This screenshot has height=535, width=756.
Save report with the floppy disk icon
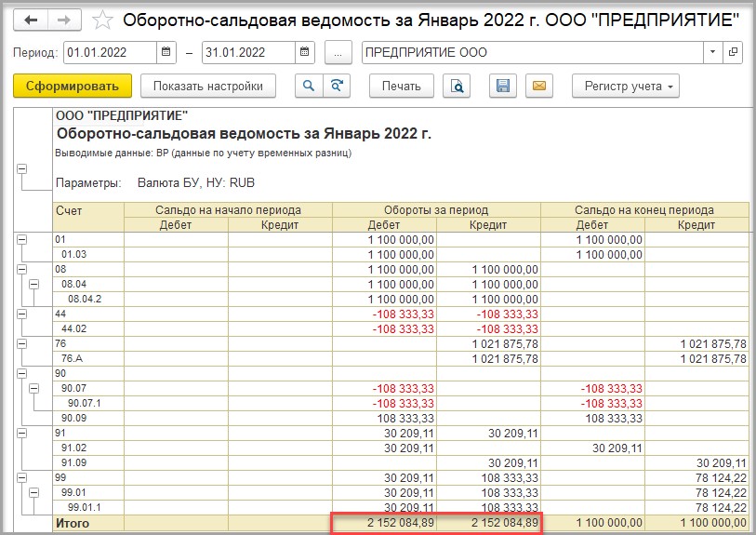[503, 86]
